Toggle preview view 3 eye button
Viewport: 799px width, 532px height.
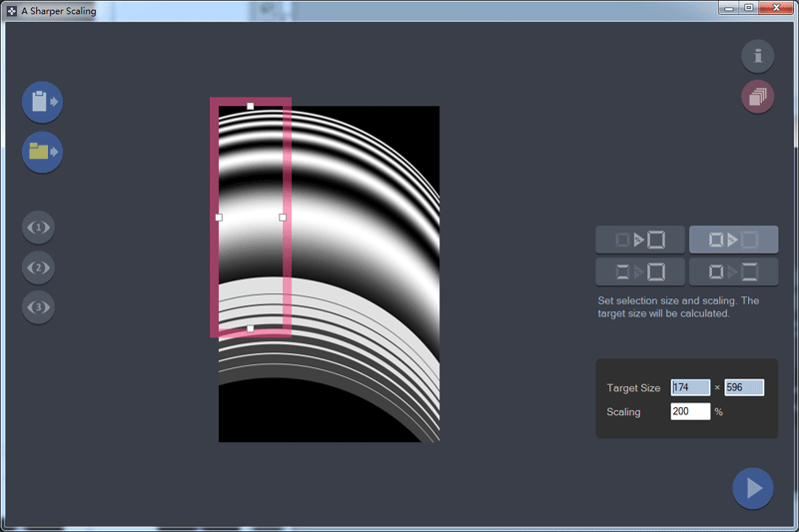[x=38, y=307]
